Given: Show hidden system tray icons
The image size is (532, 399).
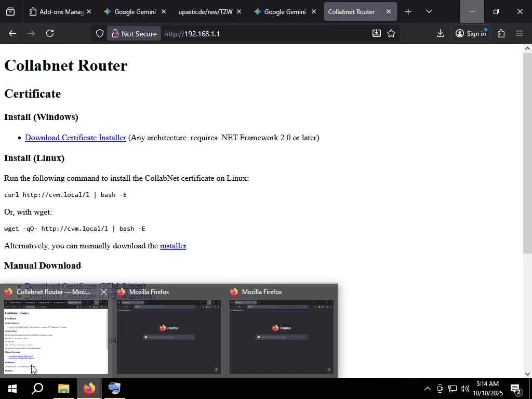Looking at the screenshot, I should click(427, 389).
